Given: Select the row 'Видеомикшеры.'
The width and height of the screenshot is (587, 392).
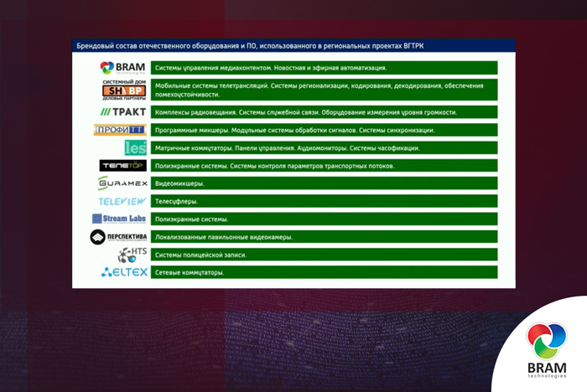Looking at the screenshot, I should click(325, 183).
